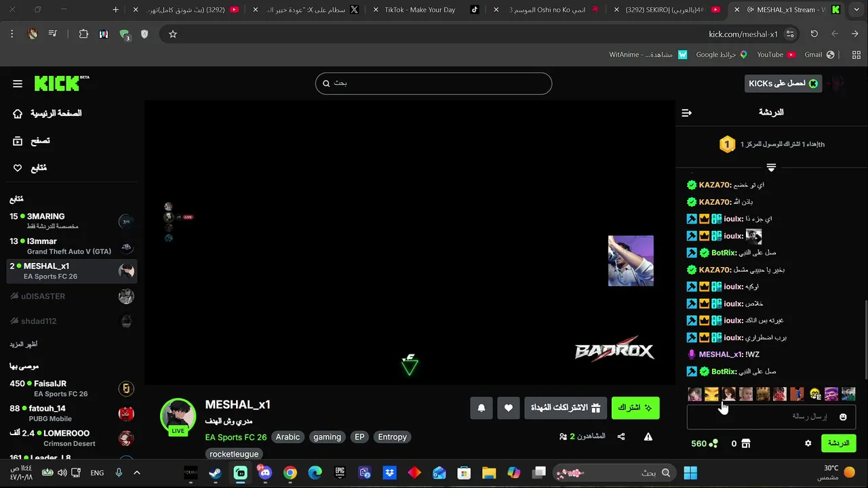Open fatouh_14 recommended channel
868x488 pixels.
tap(71, 413)
